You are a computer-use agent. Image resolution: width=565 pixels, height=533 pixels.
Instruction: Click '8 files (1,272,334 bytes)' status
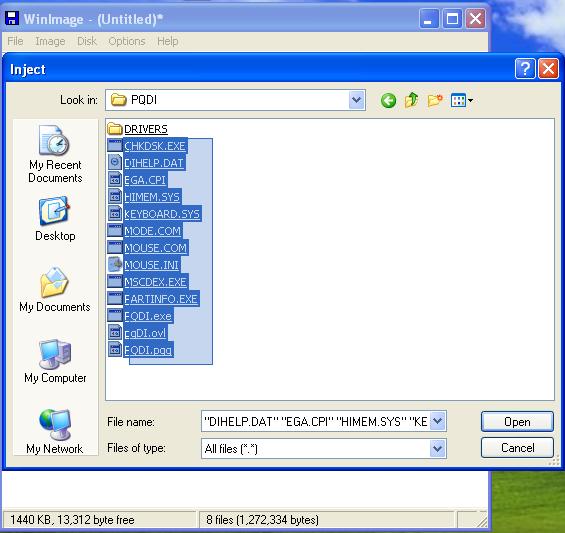(262, 520)
